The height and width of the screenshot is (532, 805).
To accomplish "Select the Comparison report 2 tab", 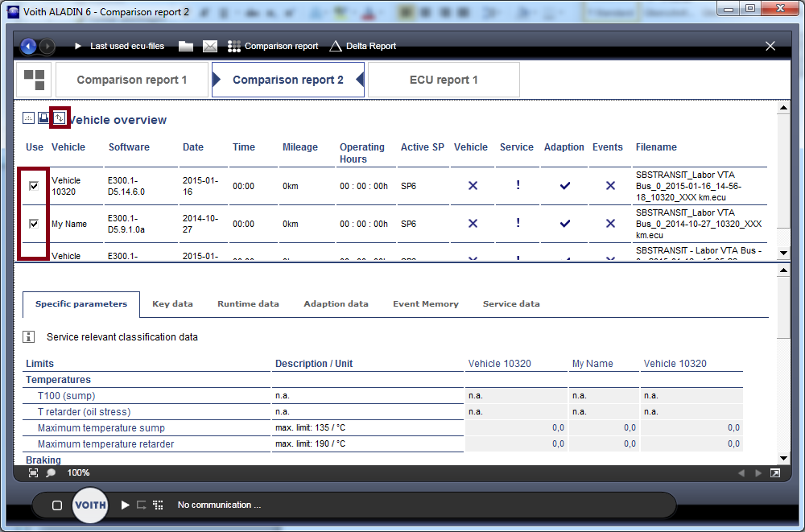I will (x=288, y=80).
